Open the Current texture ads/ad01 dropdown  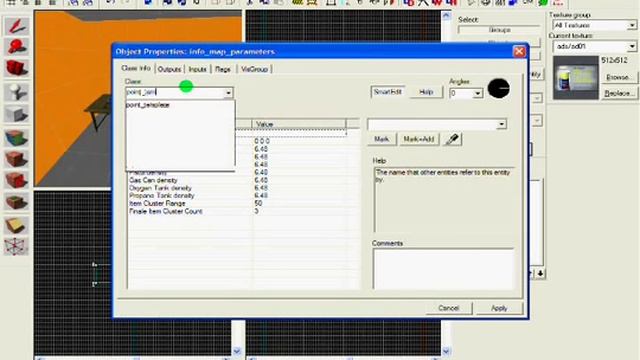tap(631, 46)
